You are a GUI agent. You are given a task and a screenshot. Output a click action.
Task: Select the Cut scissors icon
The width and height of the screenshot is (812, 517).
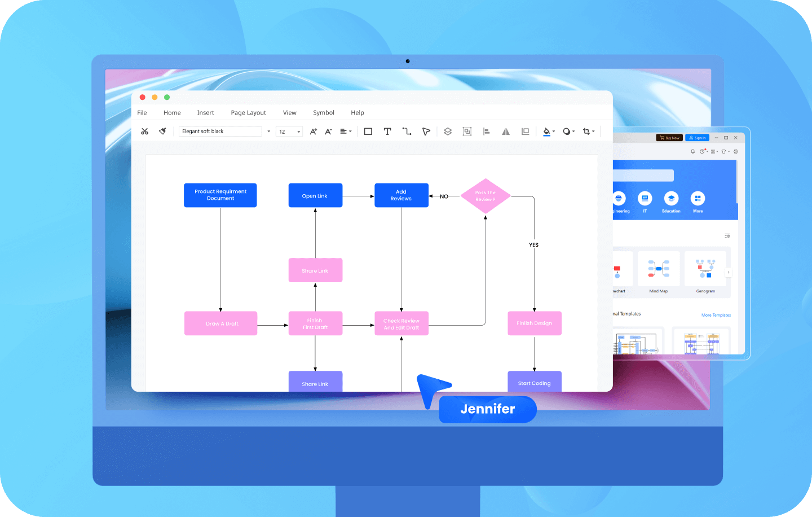[x=145, y=132]
